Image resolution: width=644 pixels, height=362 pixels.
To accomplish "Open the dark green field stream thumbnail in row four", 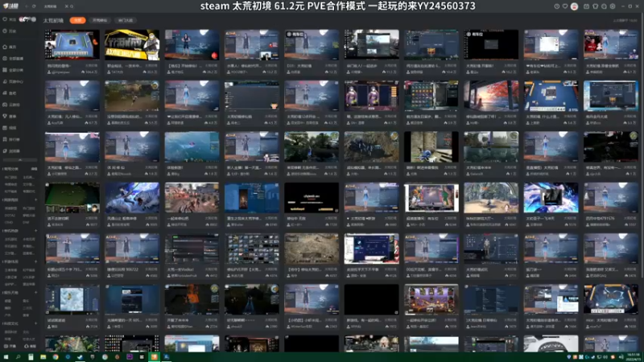I will point(72,198).
